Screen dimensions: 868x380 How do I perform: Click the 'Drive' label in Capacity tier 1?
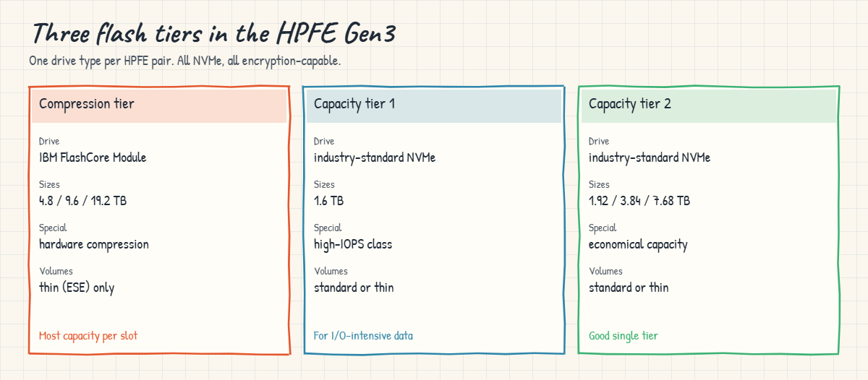(324, 142)
